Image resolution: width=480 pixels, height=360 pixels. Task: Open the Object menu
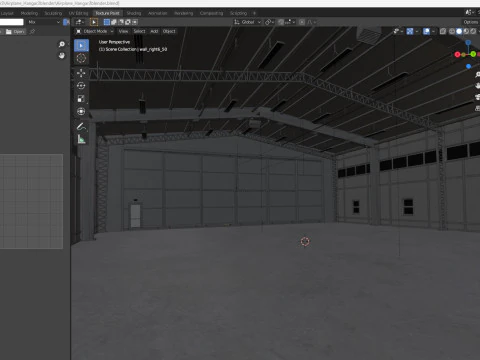tap(169, 31)
